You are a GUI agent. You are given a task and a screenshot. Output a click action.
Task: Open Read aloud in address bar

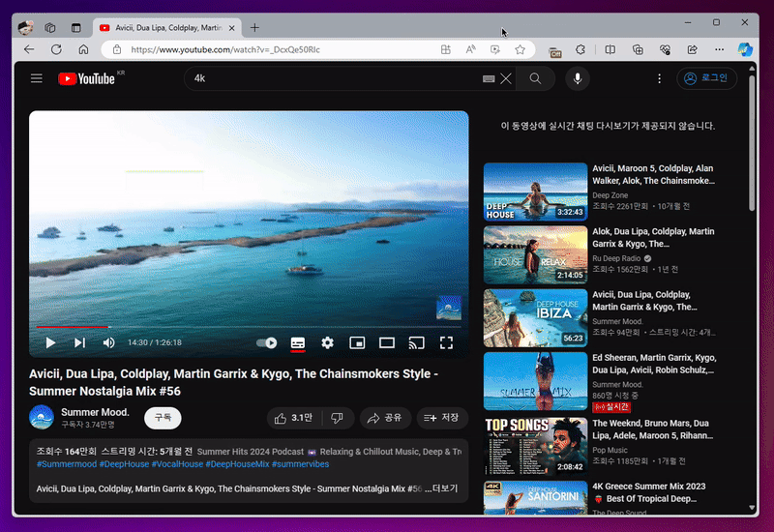point(470,49)
